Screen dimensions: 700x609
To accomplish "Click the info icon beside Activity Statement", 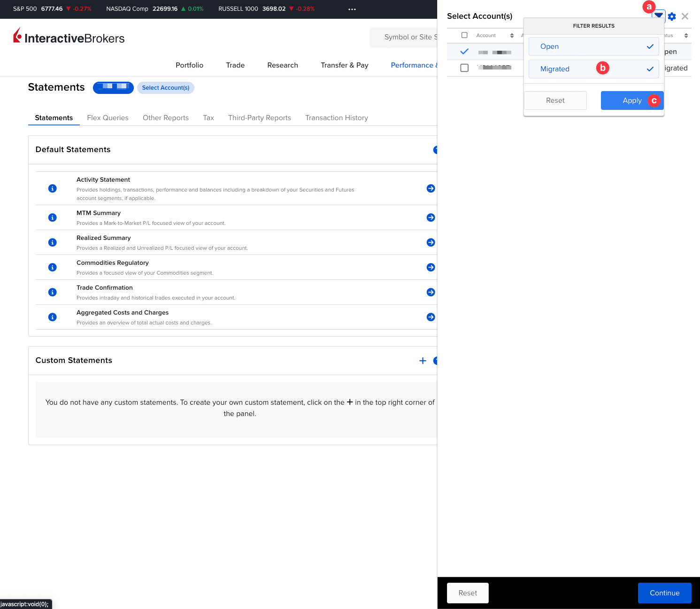I will [52, 188].
